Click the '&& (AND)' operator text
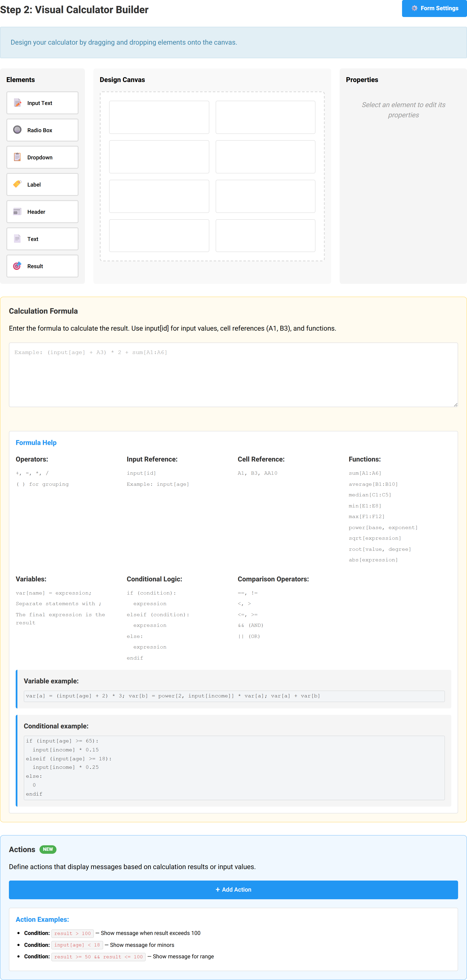This screenshot has width=467, height=980. click(250, 625)
